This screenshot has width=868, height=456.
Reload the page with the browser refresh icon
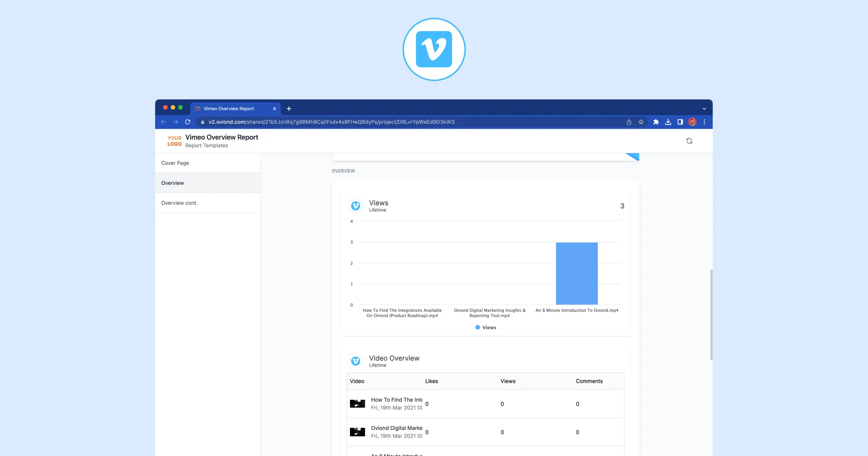click(188, 122)
